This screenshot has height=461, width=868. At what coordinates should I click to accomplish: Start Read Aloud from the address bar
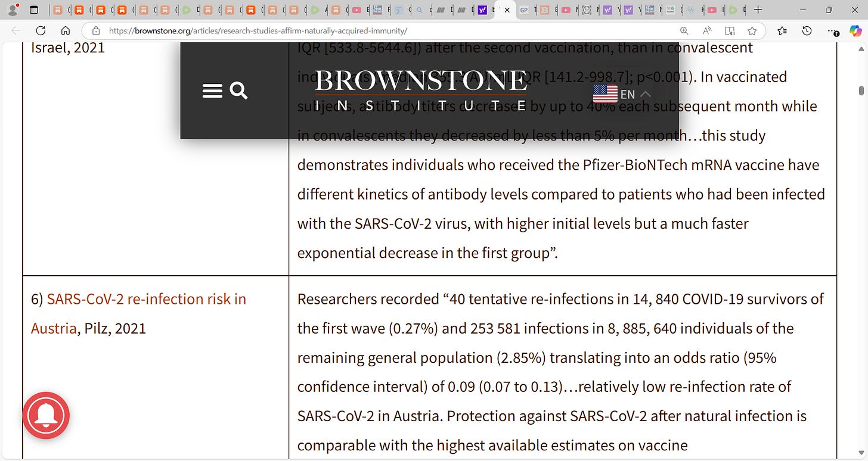707,31
